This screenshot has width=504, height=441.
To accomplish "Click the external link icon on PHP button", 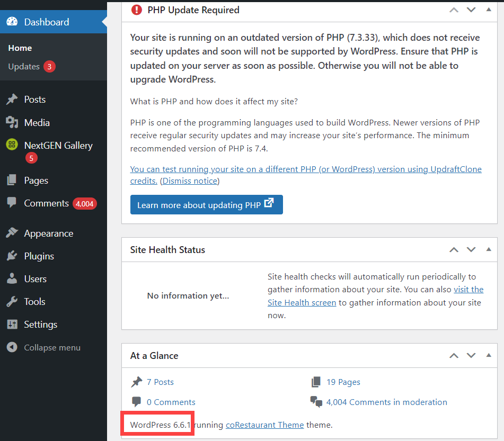I will tap(269, 203).
